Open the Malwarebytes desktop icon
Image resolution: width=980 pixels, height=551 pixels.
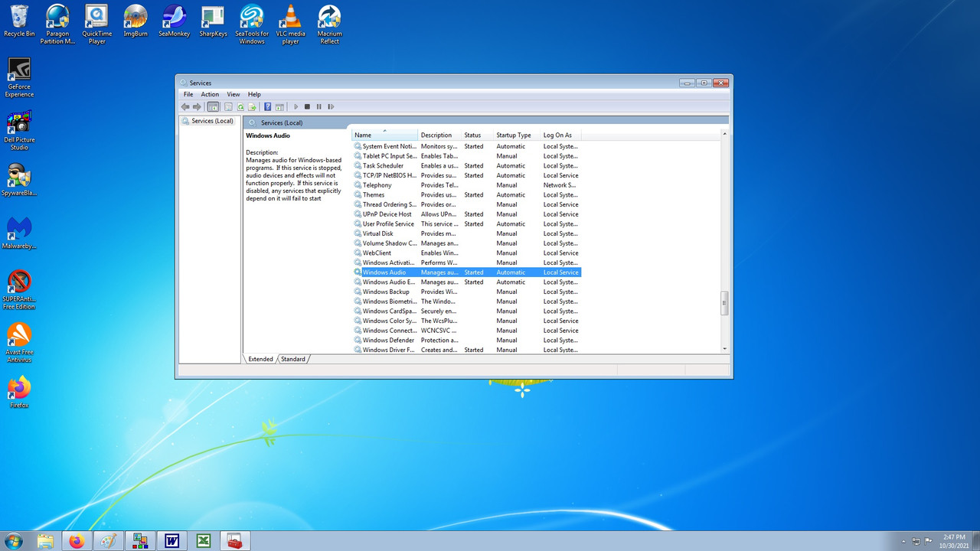pyautogui.click(x=19, y=233)
